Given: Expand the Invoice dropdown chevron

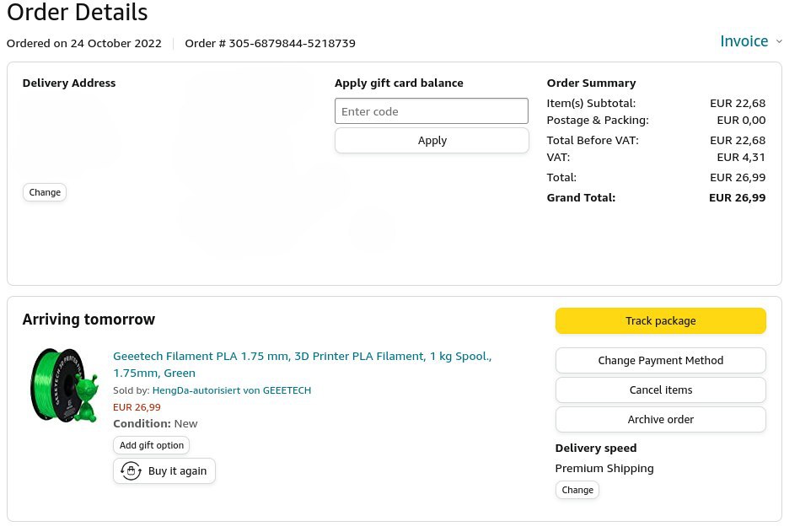Looking at the screenshot, I should pos(779,41).
